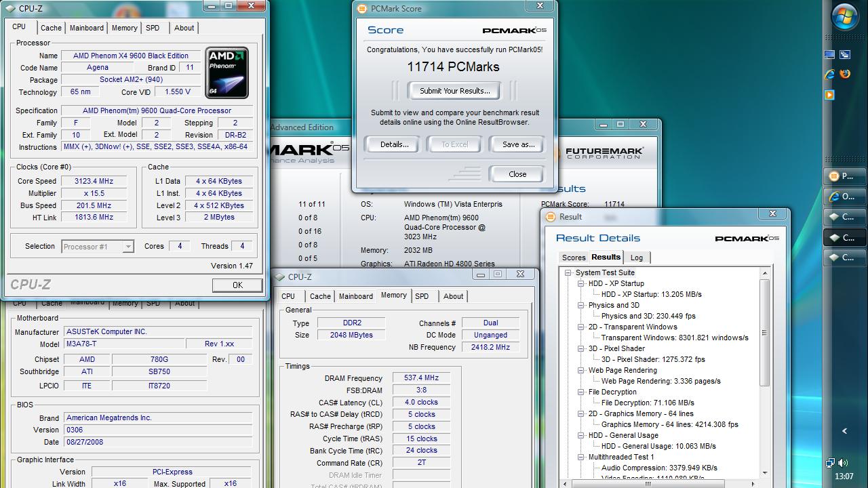Open the network tray icon
The height and width of the screenshot is (488, 868).
tap(830, 463)
